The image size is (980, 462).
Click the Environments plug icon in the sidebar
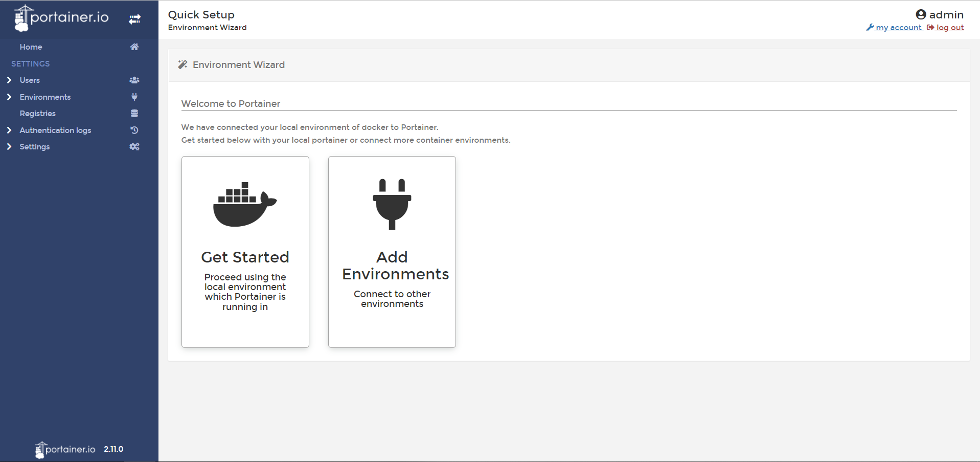[x=134, y=97]
